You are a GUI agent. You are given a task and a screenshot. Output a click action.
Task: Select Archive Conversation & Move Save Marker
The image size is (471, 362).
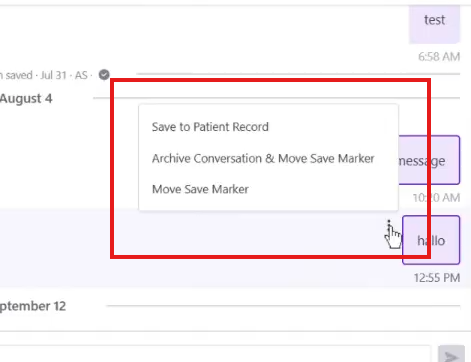[263, 158]
